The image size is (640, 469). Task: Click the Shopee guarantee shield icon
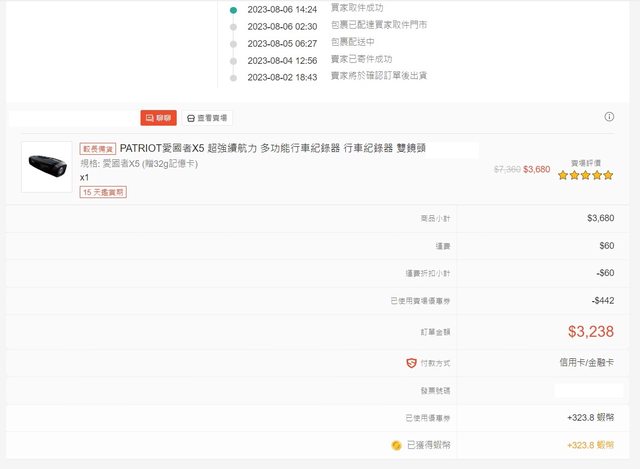(411, 362)
